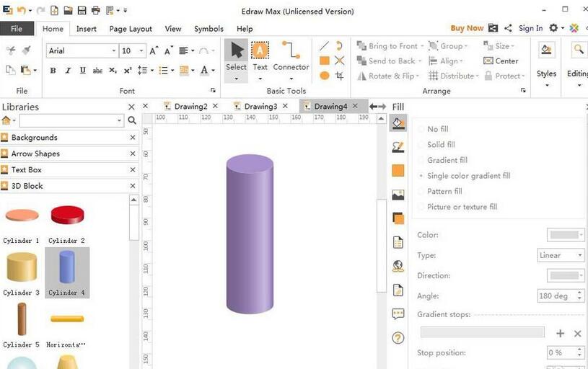Open the library search box dropdown arrow

119,120
